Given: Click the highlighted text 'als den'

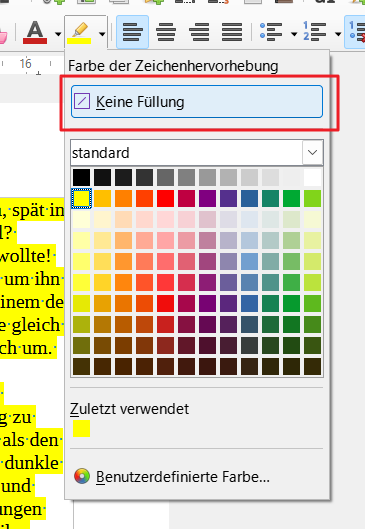Looking at the screenshot, I should (x=30, y=440).
